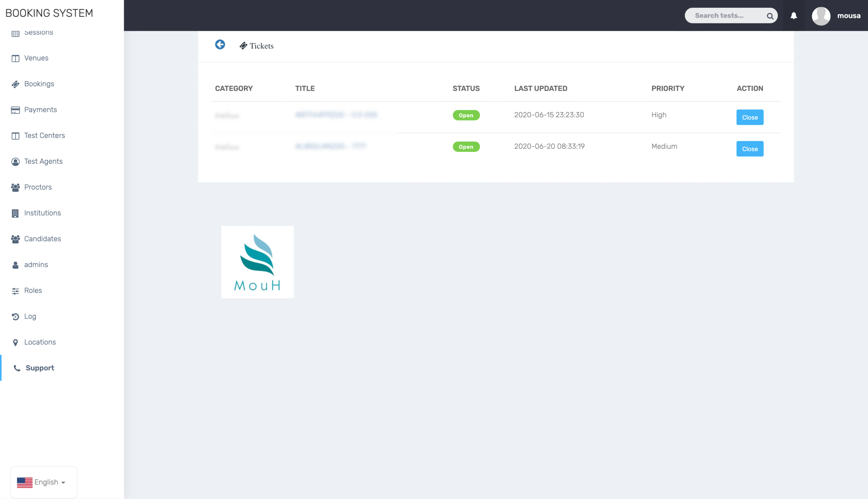Click the blue back arrow icon
Image resolution: width=868 pixels, height=499 pixels.
pos(220,44)
